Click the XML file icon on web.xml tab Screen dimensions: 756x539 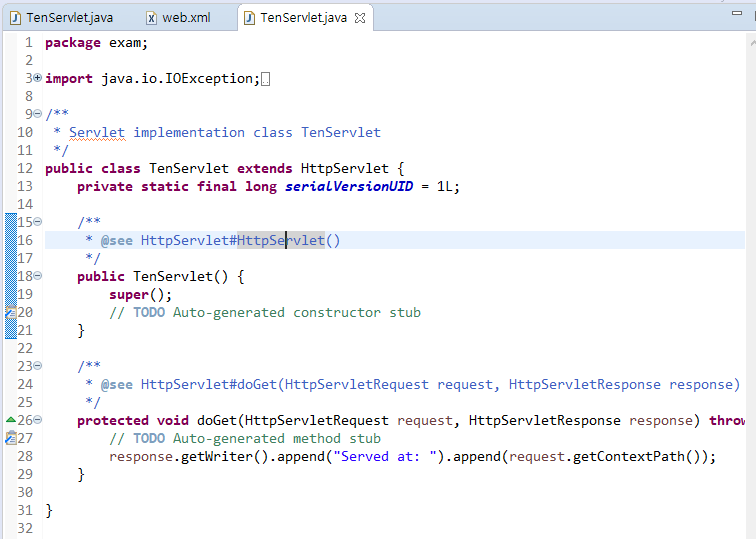[151, 18]
